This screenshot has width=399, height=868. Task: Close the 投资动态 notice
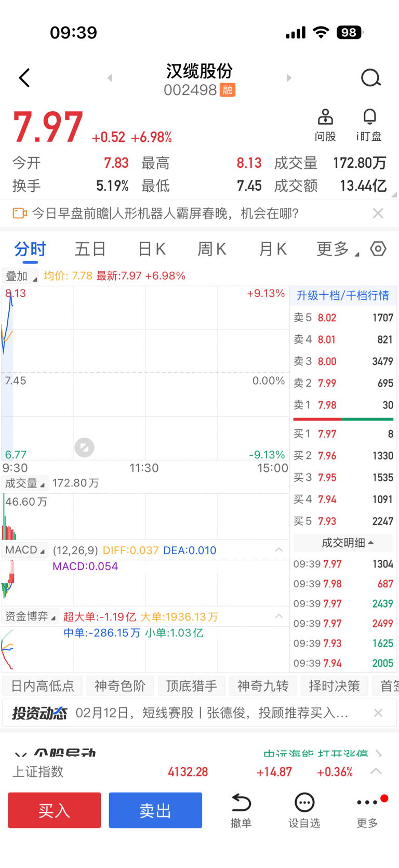pos(378,713)
